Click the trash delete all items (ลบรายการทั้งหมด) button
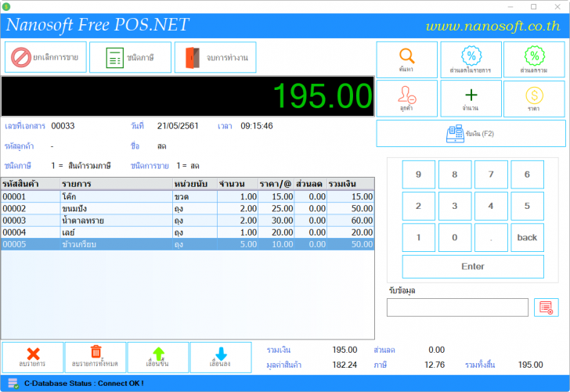The width and height of the screenshot is (570, 392). (x=96, y=357)
